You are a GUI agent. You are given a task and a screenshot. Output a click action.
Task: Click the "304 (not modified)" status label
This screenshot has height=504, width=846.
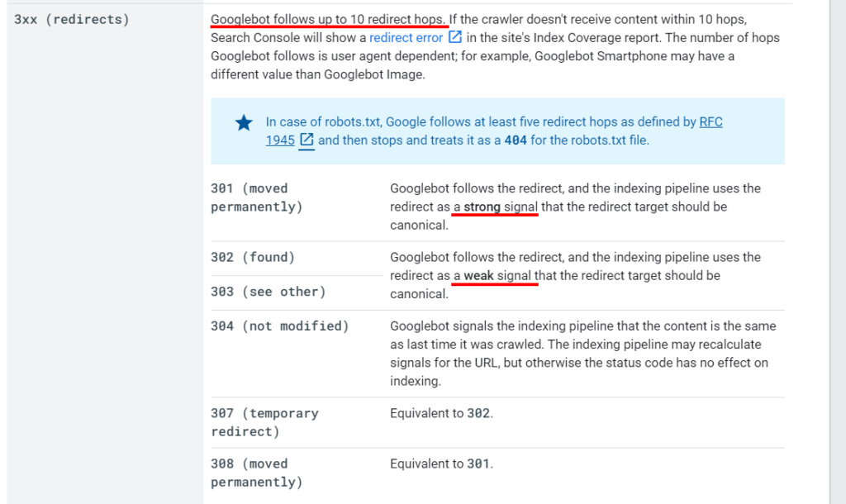click(x=280, y=326)
